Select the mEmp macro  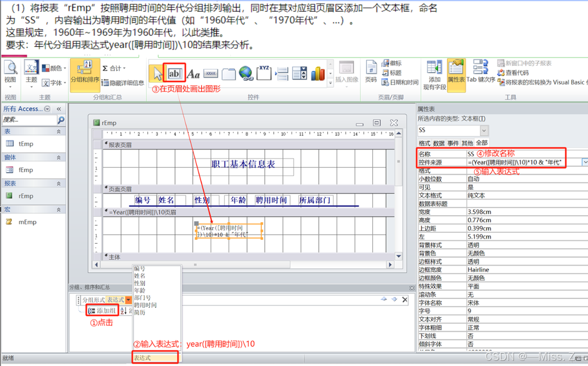33,222
